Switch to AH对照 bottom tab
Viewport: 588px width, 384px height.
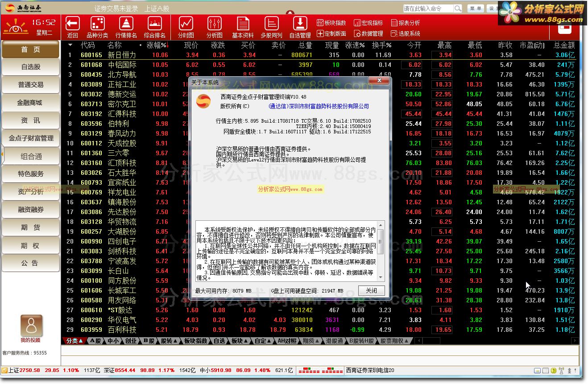(287, 341)
